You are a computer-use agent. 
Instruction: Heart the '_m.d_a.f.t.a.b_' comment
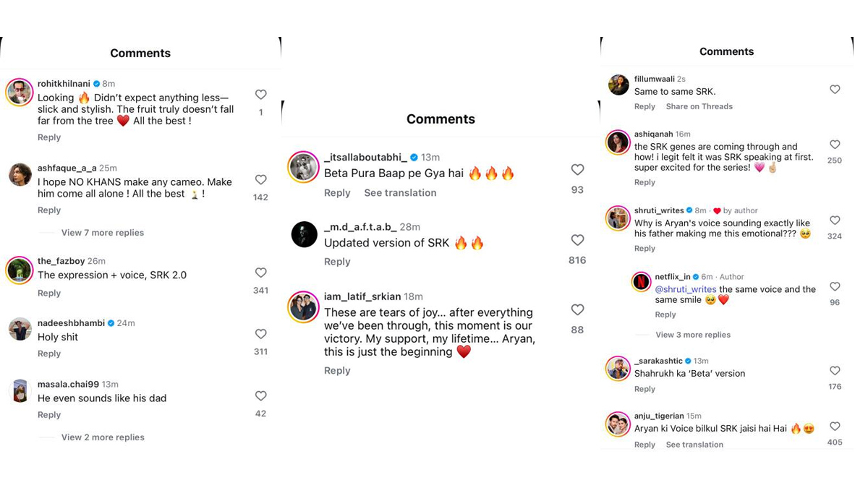[x=577, y=240]
